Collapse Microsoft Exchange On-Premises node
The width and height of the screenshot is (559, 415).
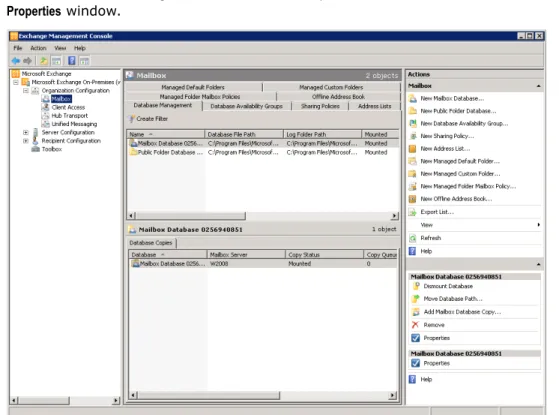[16, 82]
